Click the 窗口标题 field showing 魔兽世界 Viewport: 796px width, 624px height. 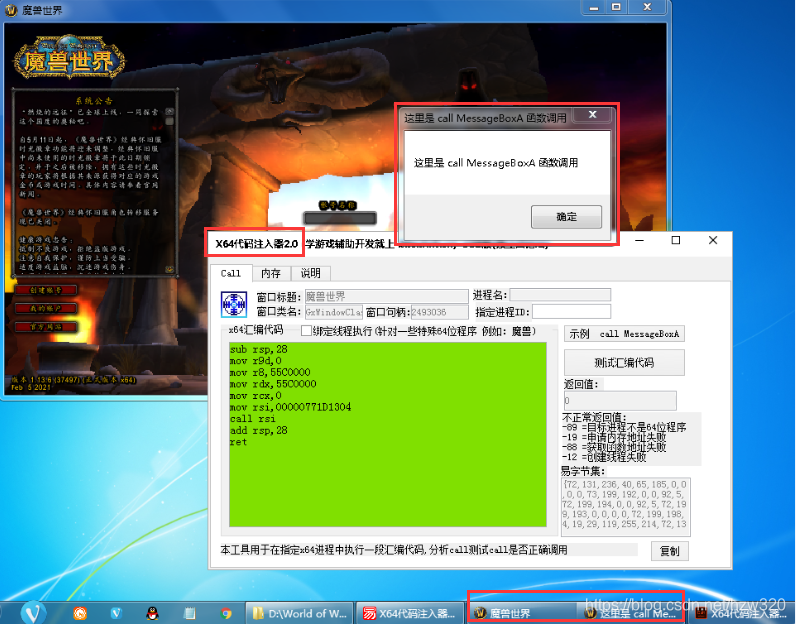(x=386, y=296)
